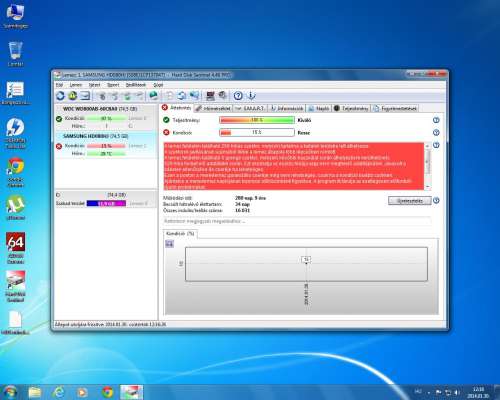Click the computer monitor toolbar icon
Viewport: 500px width, 400px height.
210,96
